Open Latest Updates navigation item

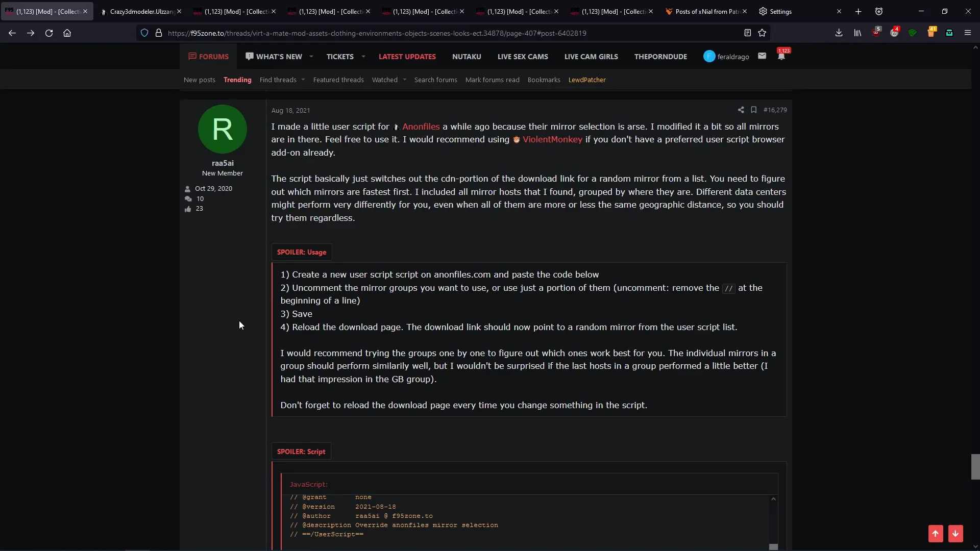(407, 57)
